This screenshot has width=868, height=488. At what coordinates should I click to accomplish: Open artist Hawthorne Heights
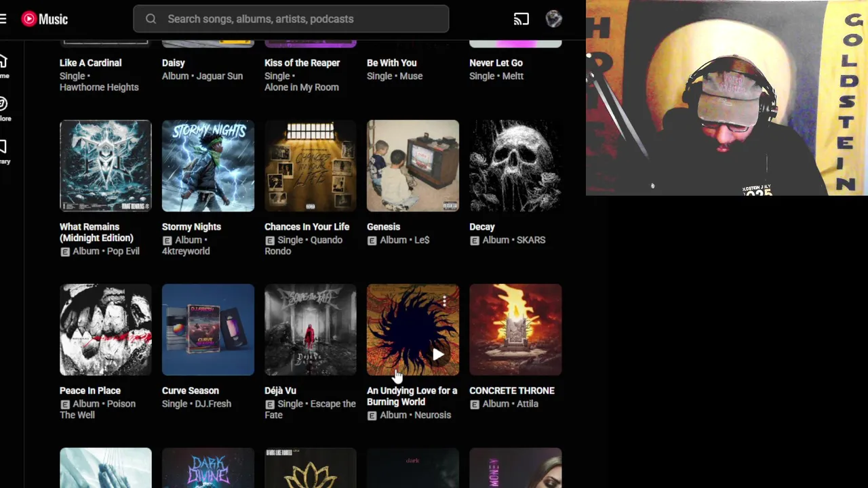99,87
